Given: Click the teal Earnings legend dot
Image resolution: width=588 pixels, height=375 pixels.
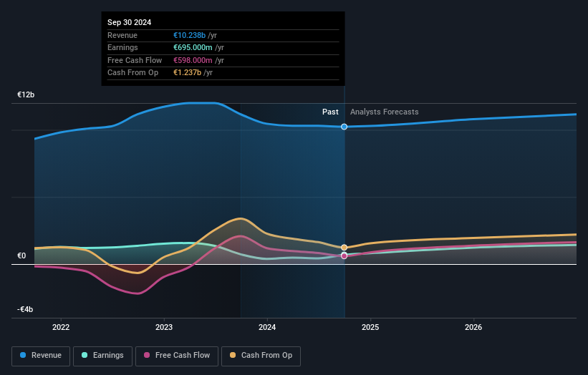Looking at the screenshot, I should point(85,355).
